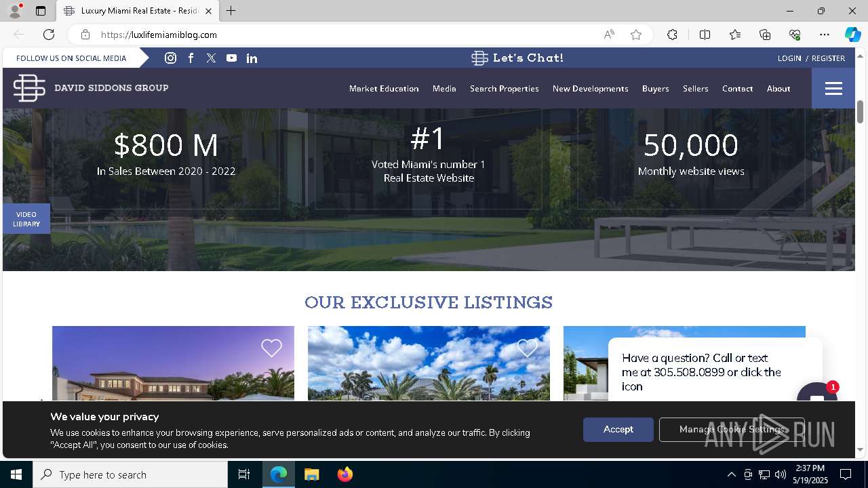Open the LinkedIn profile icon

coord(252,58)
